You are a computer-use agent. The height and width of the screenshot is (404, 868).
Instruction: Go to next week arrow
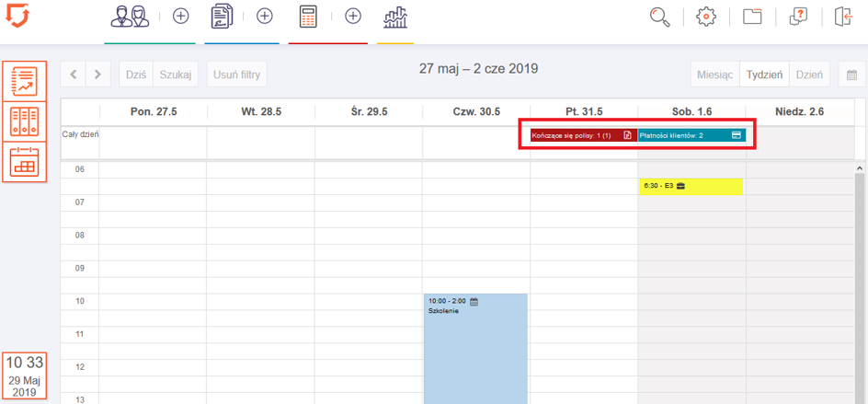click(97, 75)
